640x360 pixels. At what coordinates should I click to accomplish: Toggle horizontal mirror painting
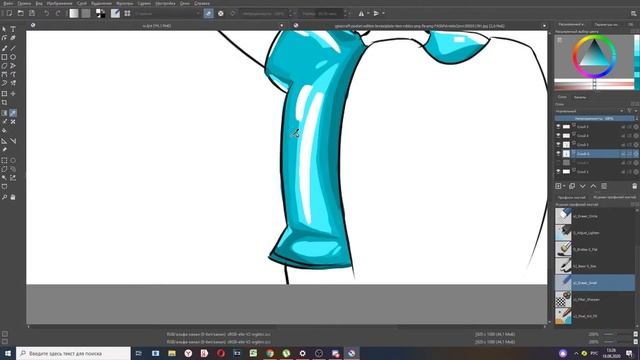pos(361,13)
